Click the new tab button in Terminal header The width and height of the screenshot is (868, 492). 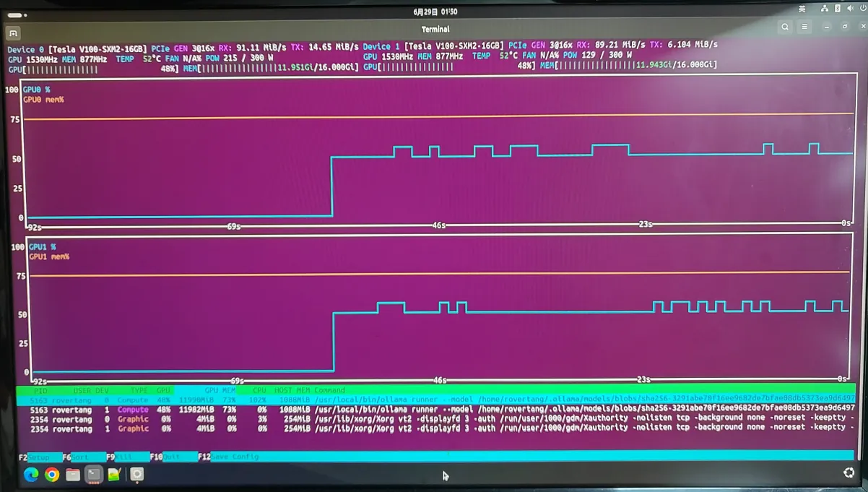[13, 33]
